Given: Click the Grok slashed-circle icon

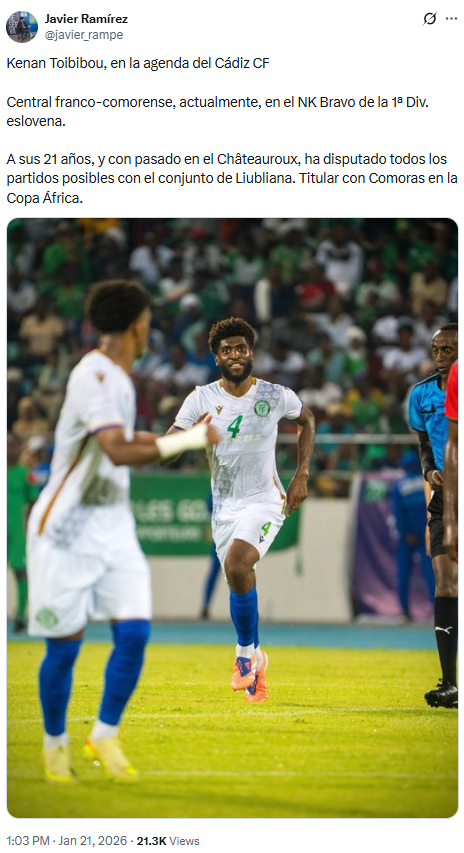Looking at the screenshot, I should (430, 19).
